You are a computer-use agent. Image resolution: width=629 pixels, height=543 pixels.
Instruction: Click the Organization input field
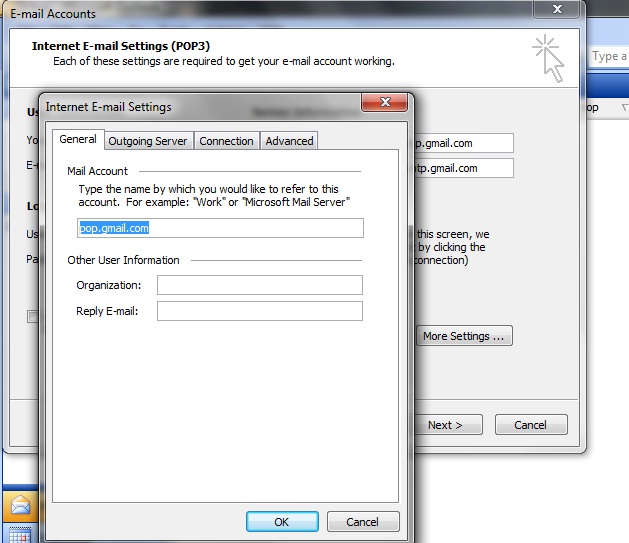(x=260, y=285)
